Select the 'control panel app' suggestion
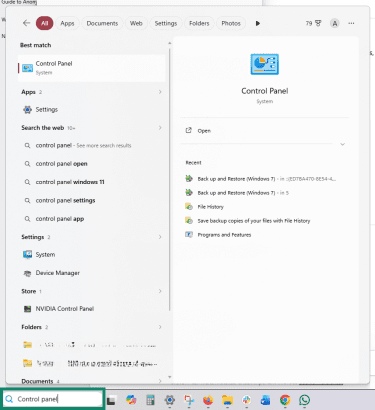This screenshot has height=410, width=375. coord(91,219)
